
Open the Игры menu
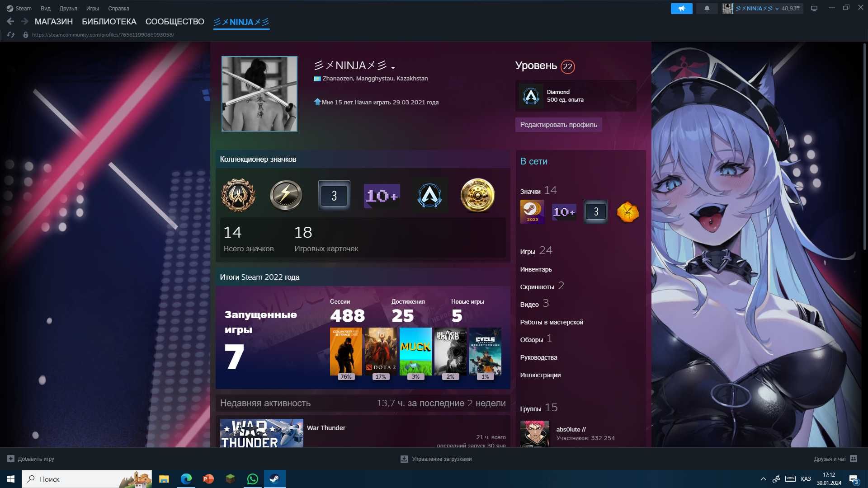tap(93, 8)
